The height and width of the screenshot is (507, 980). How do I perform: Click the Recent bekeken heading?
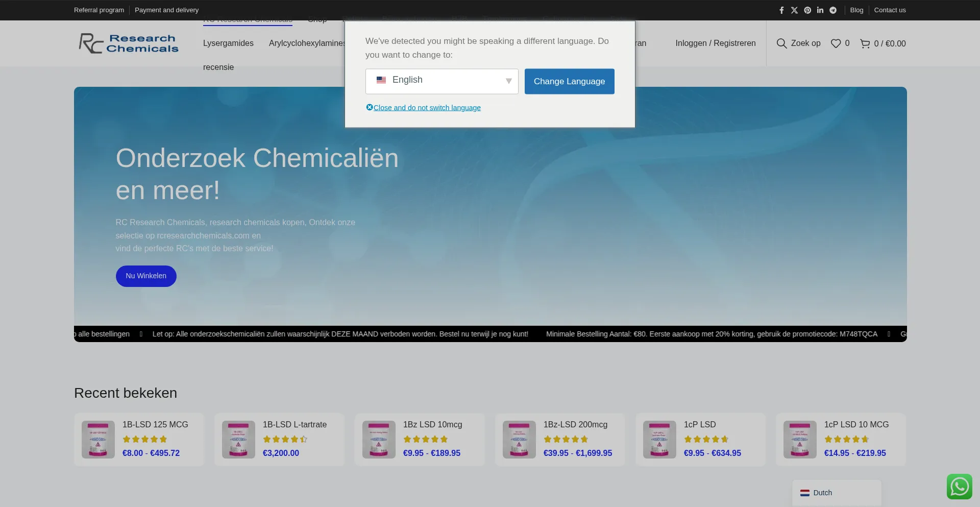pos(126,393)
